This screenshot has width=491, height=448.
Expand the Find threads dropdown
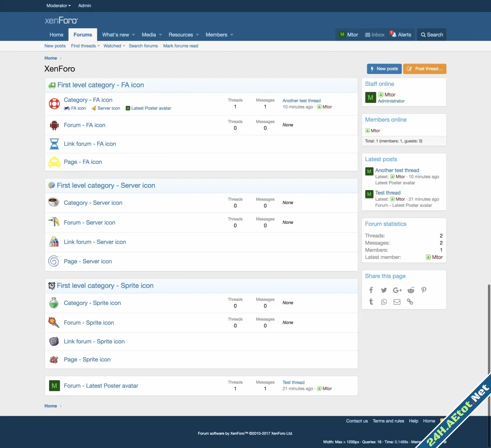85,46
